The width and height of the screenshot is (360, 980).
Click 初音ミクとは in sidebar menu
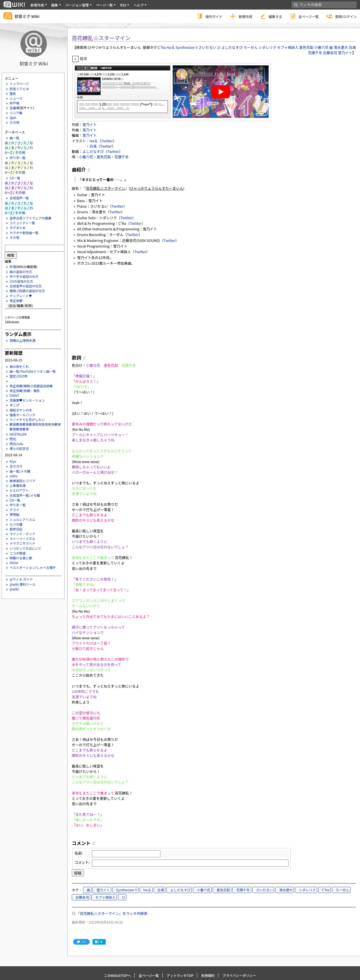tap(19, 89)
